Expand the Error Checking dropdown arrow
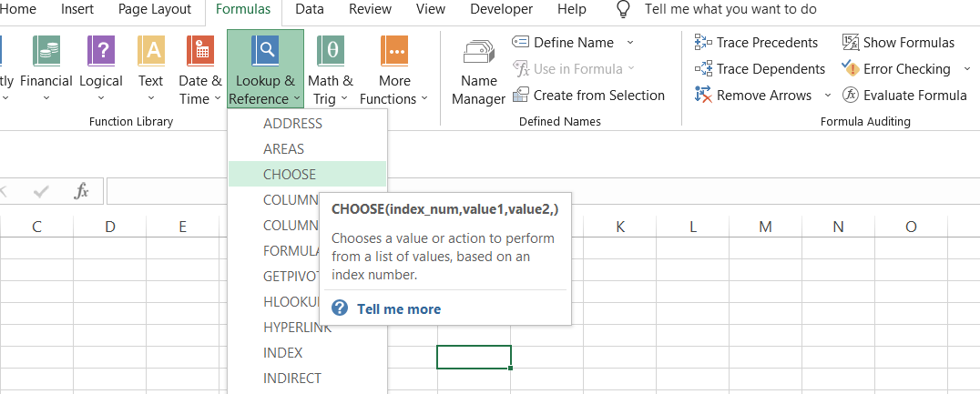The width and height of the screenshot is (980, 394). pyautogui.click(x=967, y=69)
